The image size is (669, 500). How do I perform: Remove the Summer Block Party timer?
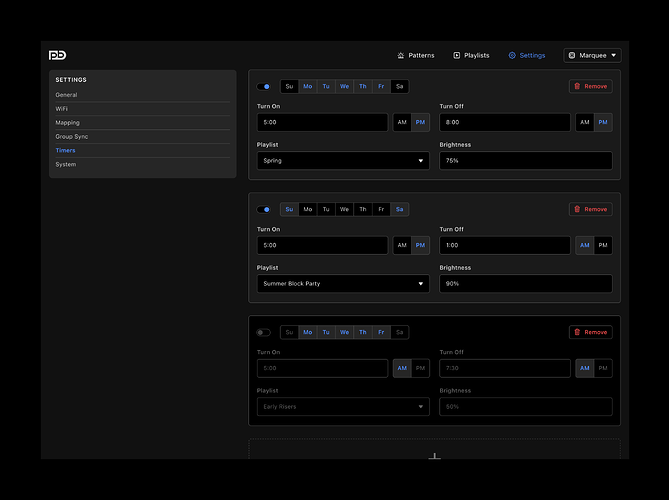click(x=590, y=209)
